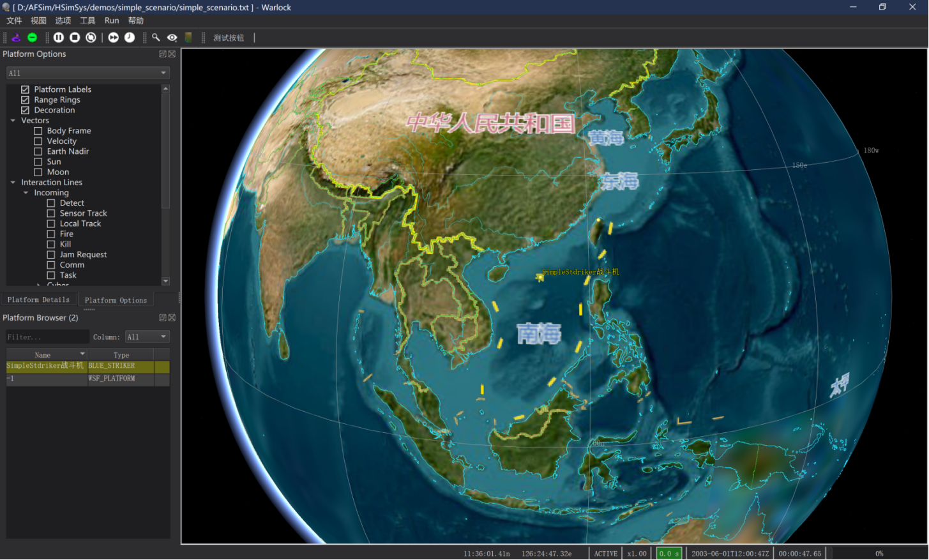Click the purple wizard hat icon
929x560 pixels.
tap(16, 38)
